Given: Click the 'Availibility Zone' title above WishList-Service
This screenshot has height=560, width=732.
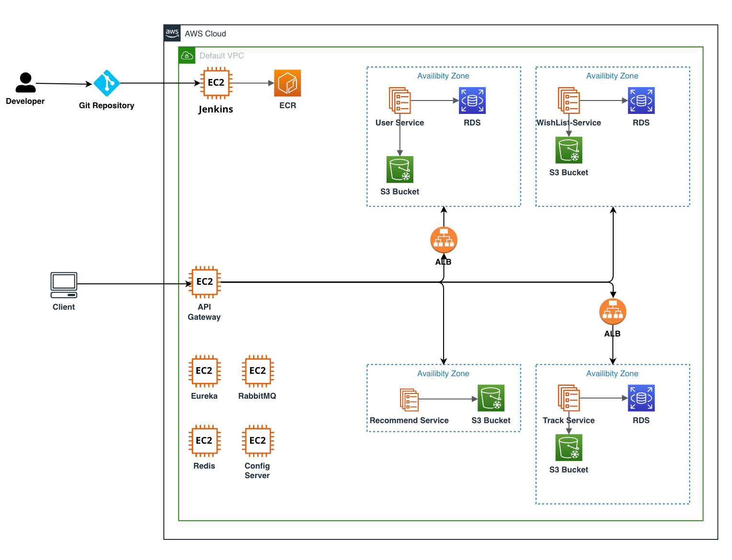Looking at the screenshot, I should pos(612,76).
